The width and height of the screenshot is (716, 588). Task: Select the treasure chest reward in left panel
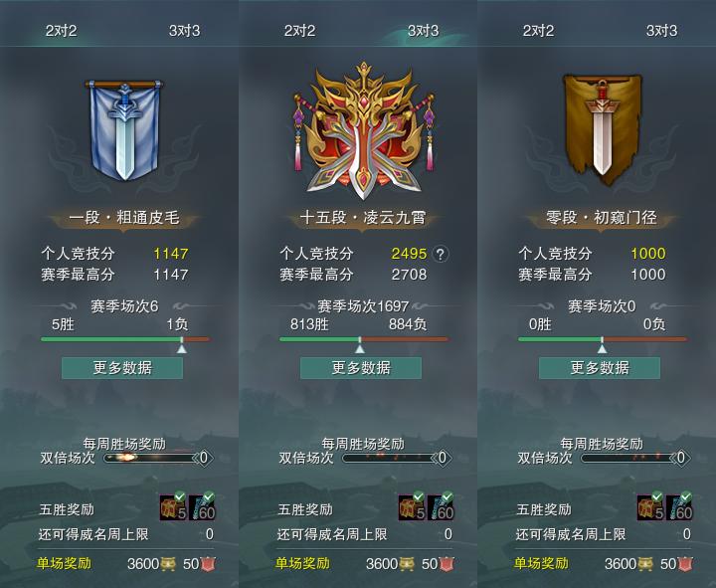click(x=173, y=506)
